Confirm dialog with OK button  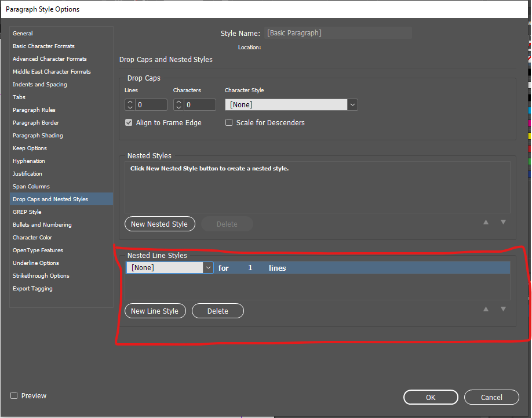coord(431,397)
